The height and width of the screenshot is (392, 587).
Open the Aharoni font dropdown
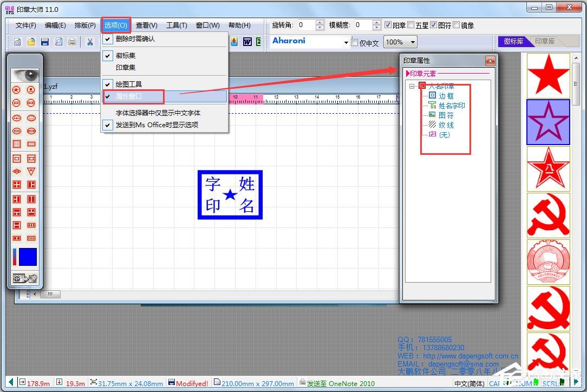click(346, 43)
